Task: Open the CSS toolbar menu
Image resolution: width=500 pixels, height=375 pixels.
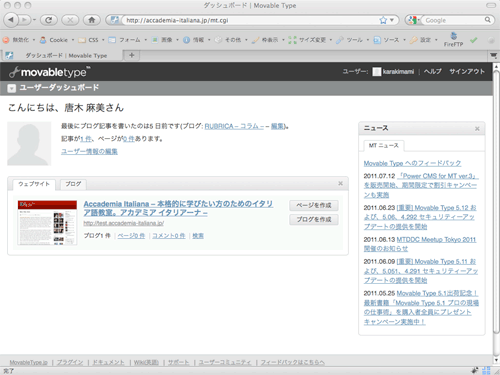Action: pyautogui.click(x=91, y=40)
